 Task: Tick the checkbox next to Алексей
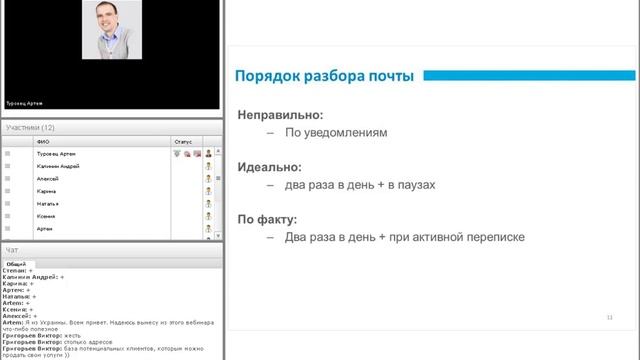pyautogui.click(x=7, y=178)
